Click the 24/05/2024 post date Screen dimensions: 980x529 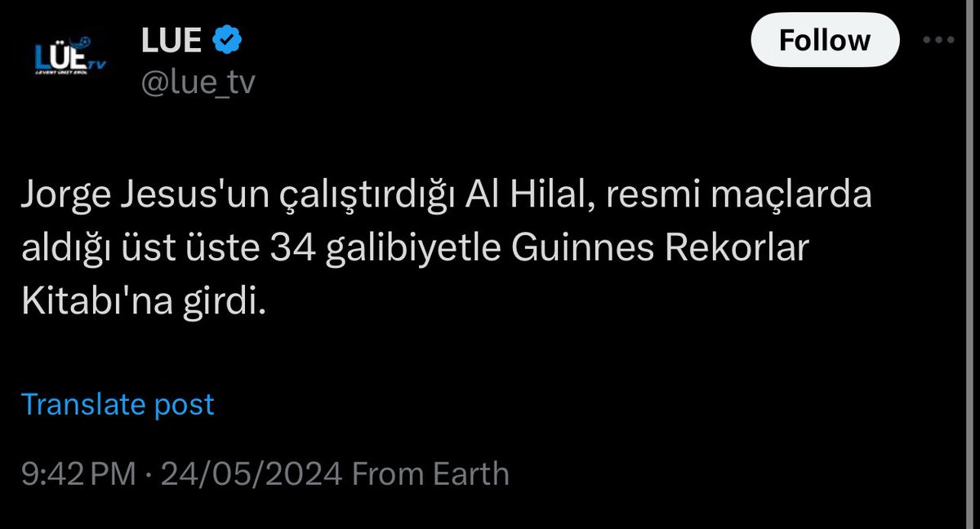(x=252, y=474)
